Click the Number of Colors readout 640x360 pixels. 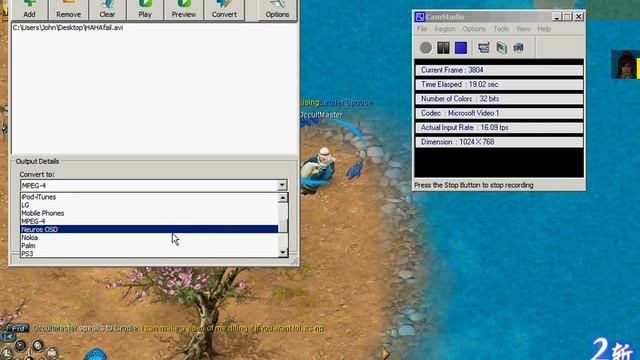(499, 99)
